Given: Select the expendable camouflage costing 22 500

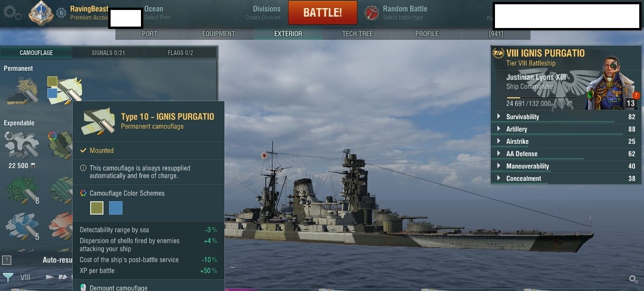Looking at the screenshot, I should 22,144.
